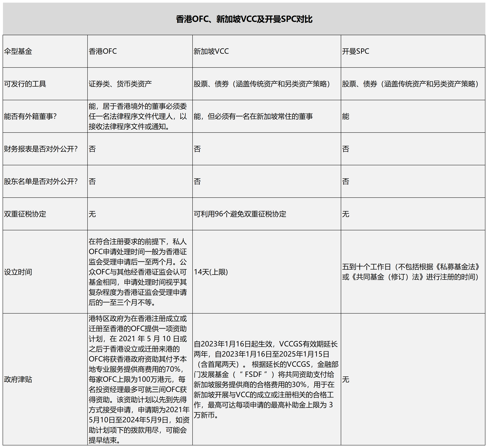488x448 pixels.
Task: Select 否 under 新加坡VCC for 财务报表
Action: [267, 149]
